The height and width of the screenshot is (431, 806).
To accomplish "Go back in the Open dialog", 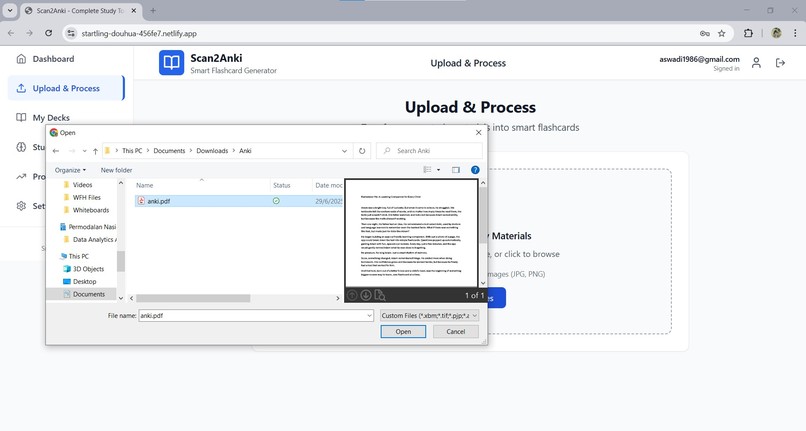I will coord(56,151).
